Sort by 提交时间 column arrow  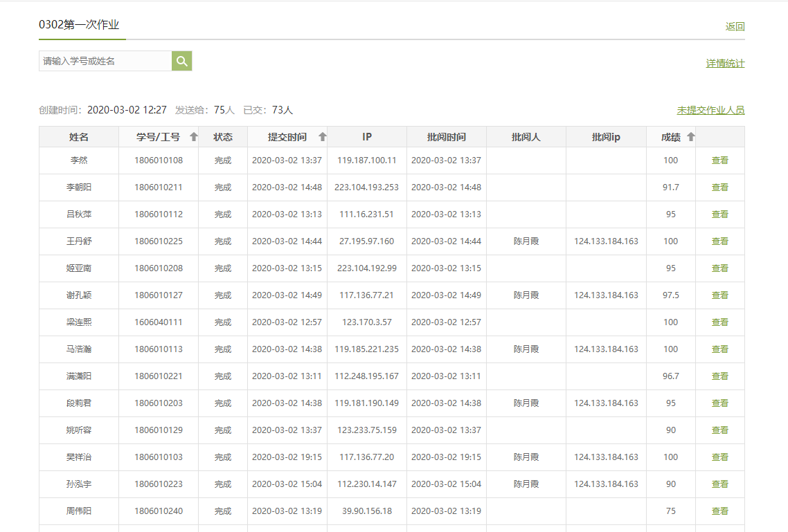click(x=322, y=137)
